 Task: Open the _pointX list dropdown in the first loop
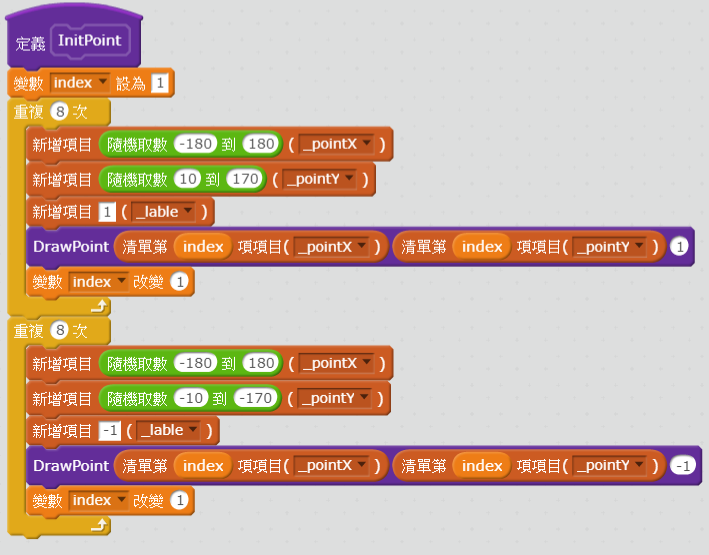336,144
